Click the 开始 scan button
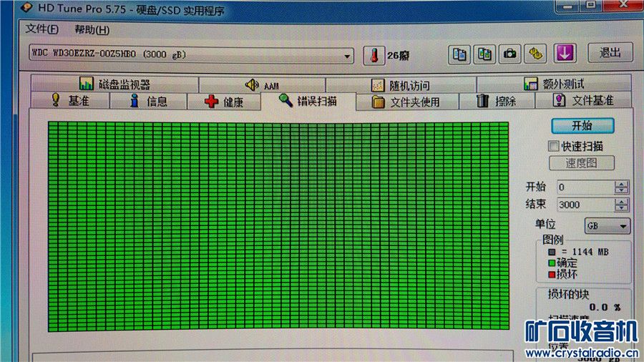Image resolution: width=644 pixels, height=362 pixels. pyautogui.click(x=582, y=126)
